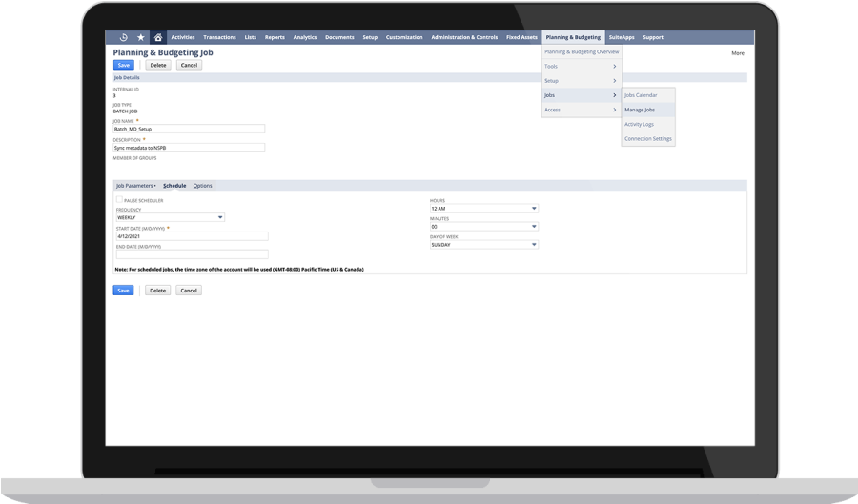Screen dimensions: 858x504
Task: Open the Customization menu
Action: (404, 37)
